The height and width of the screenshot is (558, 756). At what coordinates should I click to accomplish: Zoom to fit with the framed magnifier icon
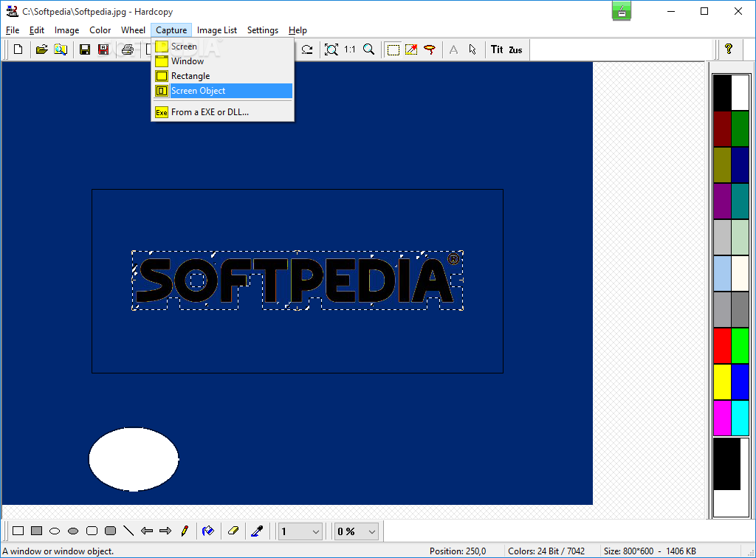pyautogui.click(x=331, y=49)
